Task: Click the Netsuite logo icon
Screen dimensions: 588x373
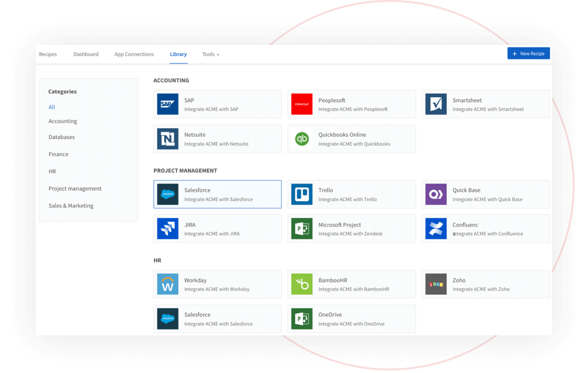Action: (x=168, y=139)
